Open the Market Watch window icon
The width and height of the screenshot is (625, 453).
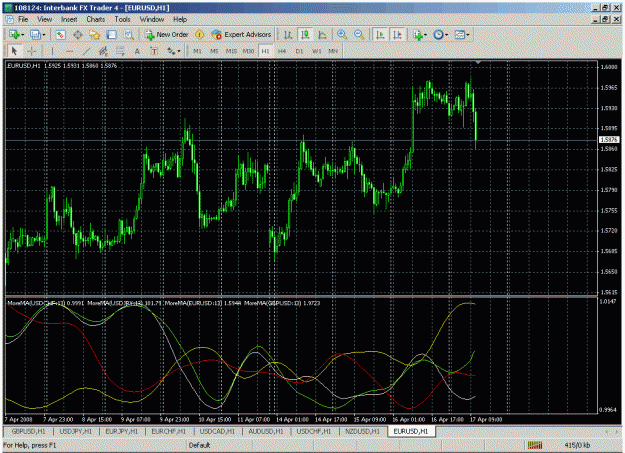(x=60, y=35)
